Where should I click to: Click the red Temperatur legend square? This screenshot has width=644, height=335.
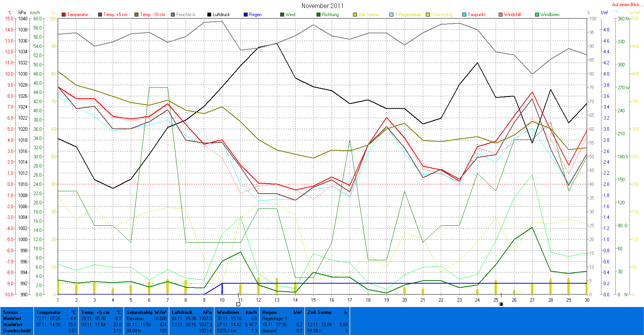click(64, 15)
